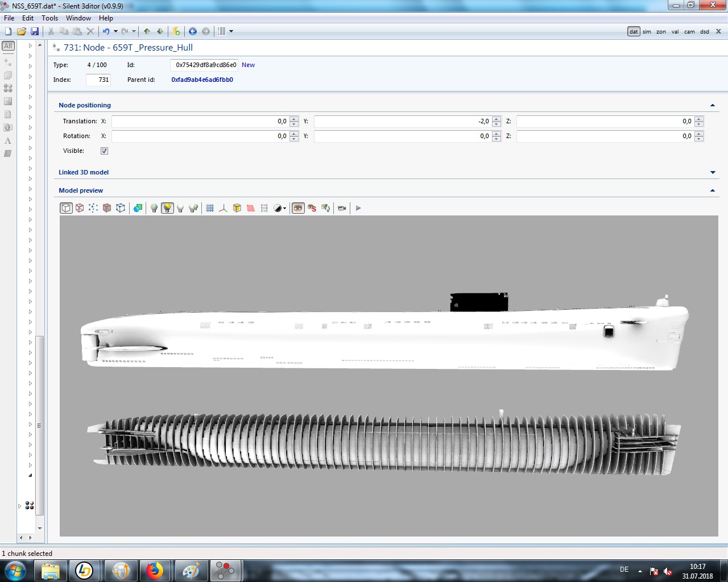Switch to the dat file view
728x582 pixels.
[634, 32]
